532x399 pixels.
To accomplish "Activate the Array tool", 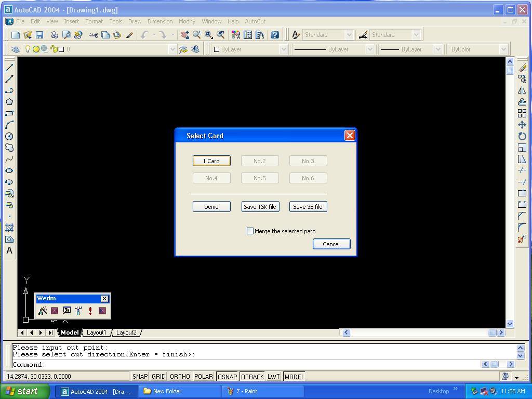I will coord(522,113).
